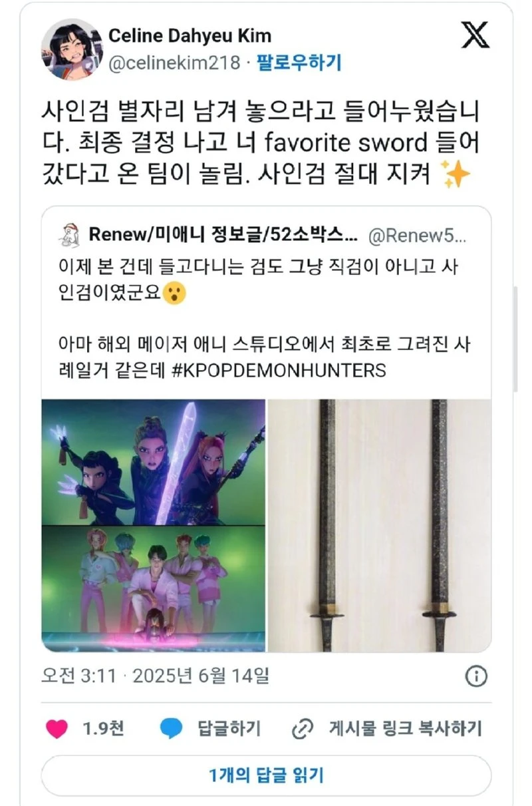
Task: Click the chain link copy icon
Action: coord(302,729)
